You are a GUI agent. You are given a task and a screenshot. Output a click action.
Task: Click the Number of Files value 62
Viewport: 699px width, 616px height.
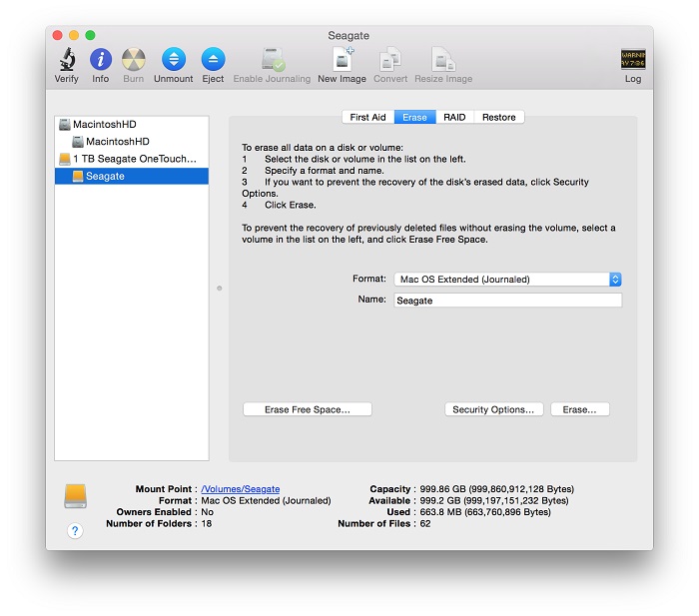click(x=425, y=524)
